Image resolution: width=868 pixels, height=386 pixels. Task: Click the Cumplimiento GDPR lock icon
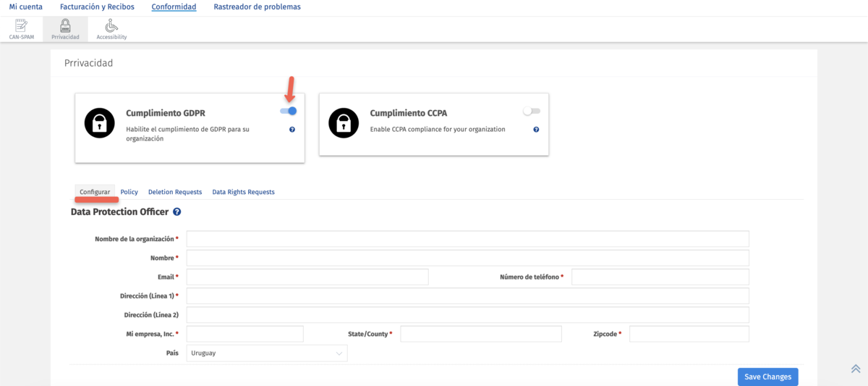coord(99,123)
